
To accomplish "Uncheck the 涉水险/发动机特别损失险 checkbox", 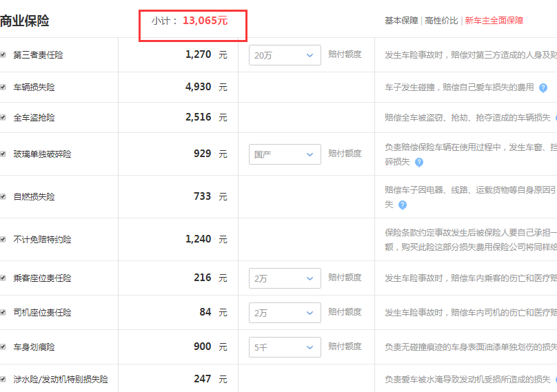I will 3,379.
